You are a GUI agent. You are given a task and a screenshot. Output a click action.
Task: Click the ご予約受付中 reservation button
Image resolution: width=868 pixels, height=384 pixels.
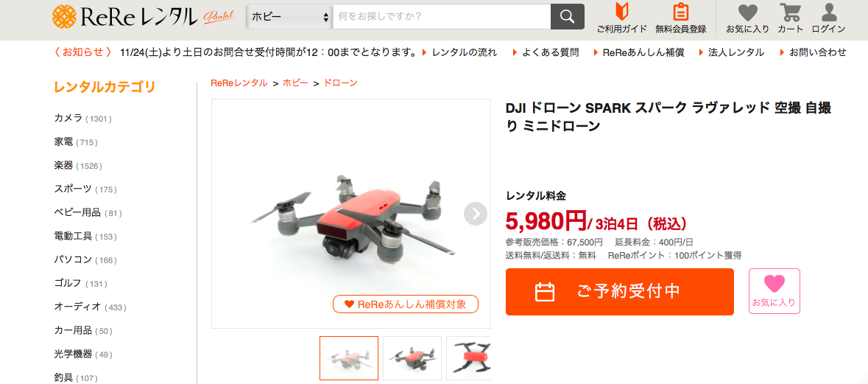(619, 291)
